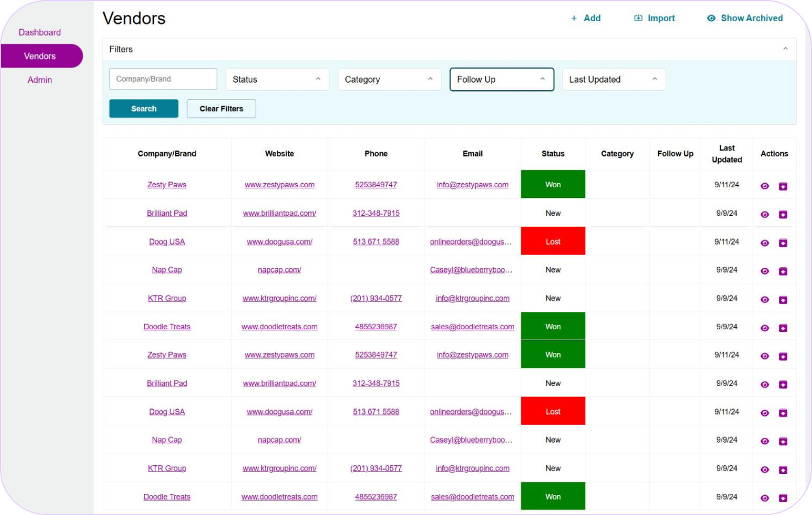The image size is (812, 515).
Task: Archive the topmost Zesty Paws row
Action: point(783,186)
